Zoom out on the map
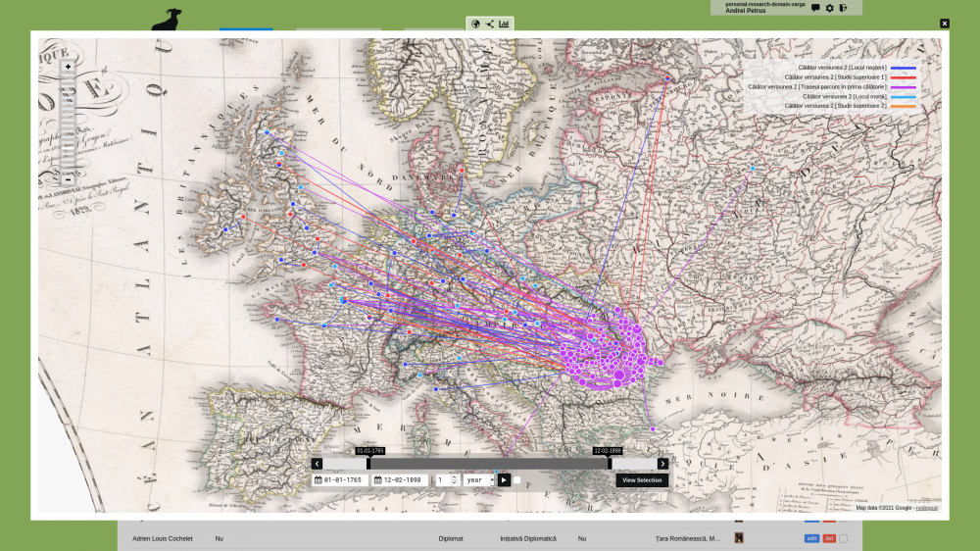 68,179
